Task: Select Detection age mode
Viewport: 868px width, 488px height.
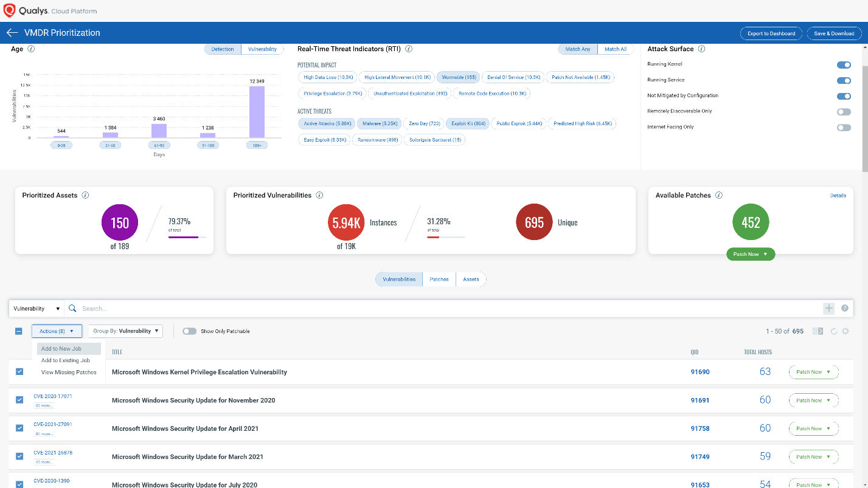Action: [223, 49]
